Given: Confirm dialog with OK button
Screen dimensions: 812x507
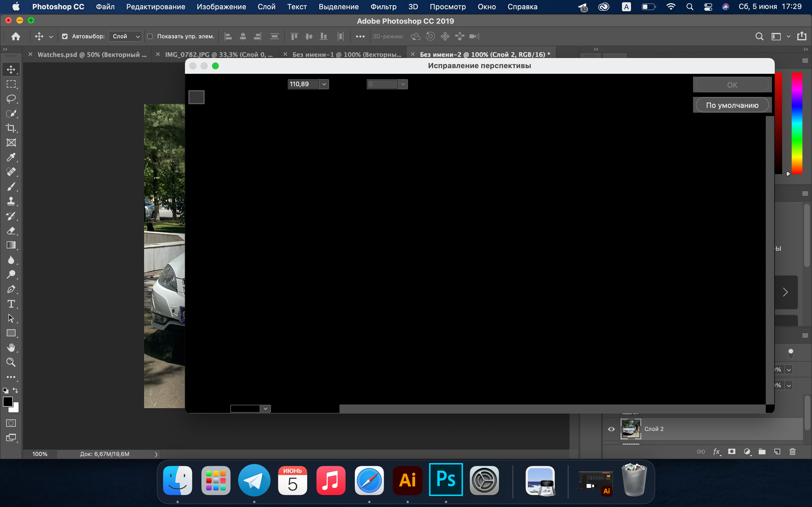Looking at the screenshot, I should 732,85.
